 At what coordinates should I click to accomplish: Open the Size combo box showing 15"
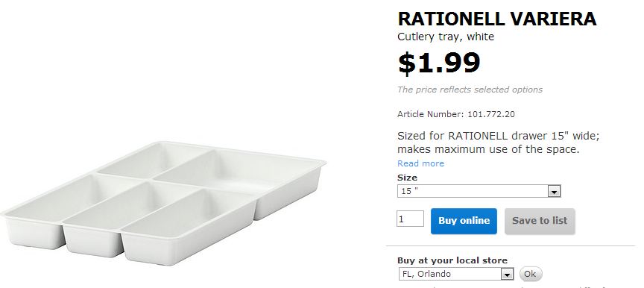coord(479,191)
